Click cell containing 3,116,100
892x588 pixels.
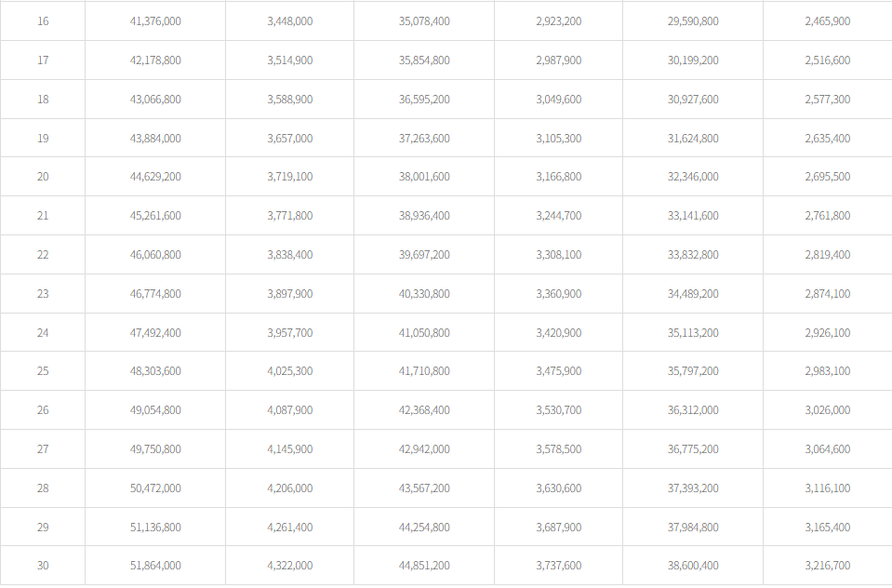tap(827, 488)
